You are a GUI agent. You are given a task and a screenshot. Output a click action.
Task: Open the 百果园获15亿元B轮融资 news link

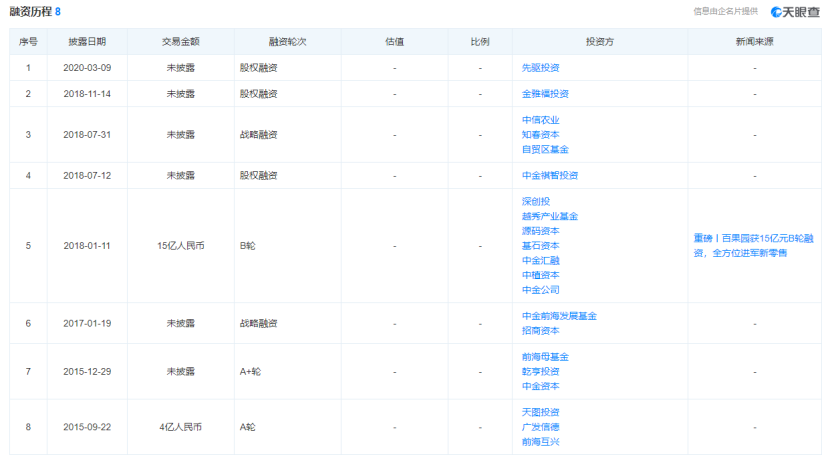[753, 246]
